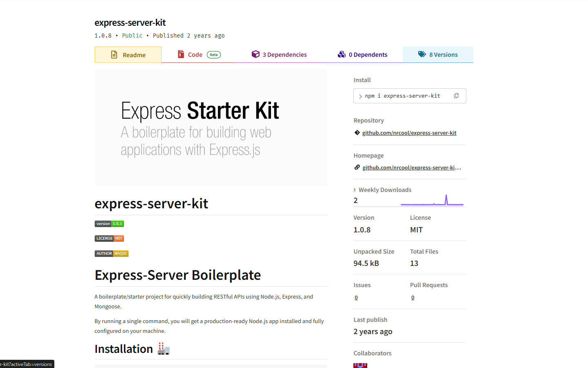The width and height of the screenshot is (588, 368).
Task: Open the Readme tab
Action: click(x=128, y=55)
